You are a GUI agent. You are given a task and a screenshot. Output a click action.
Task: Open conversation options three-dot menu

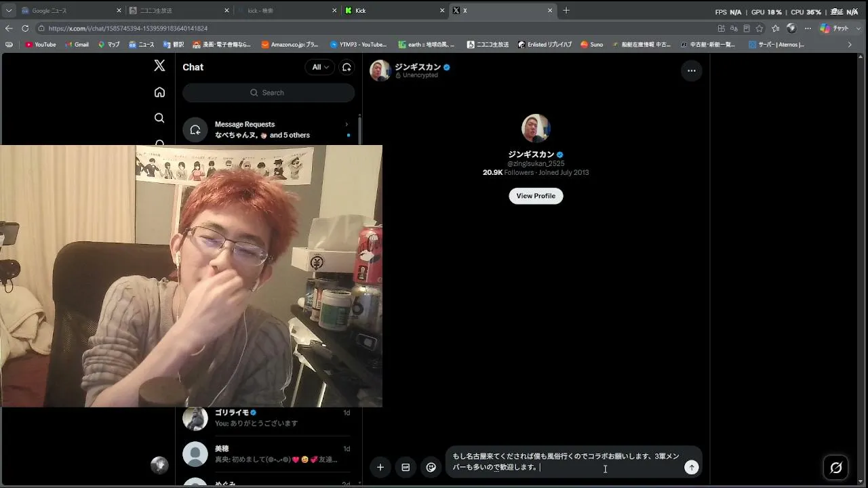coord(691,70)
